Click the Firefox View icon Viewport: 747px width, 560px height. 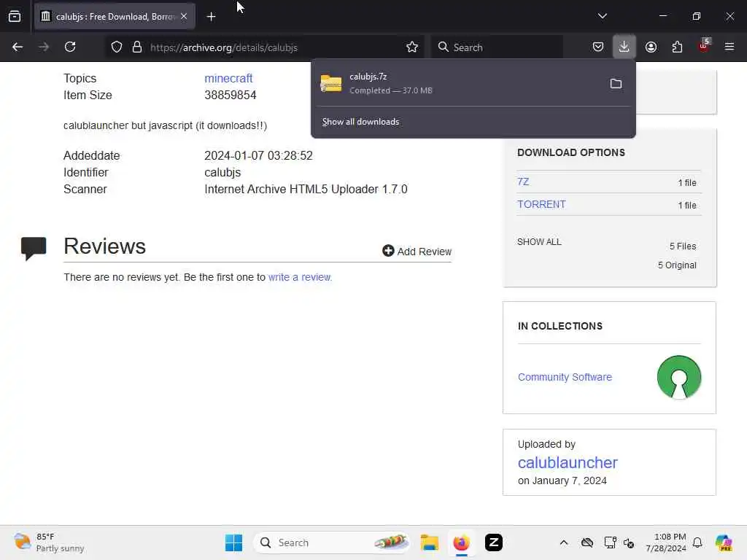tap(15, 17)
